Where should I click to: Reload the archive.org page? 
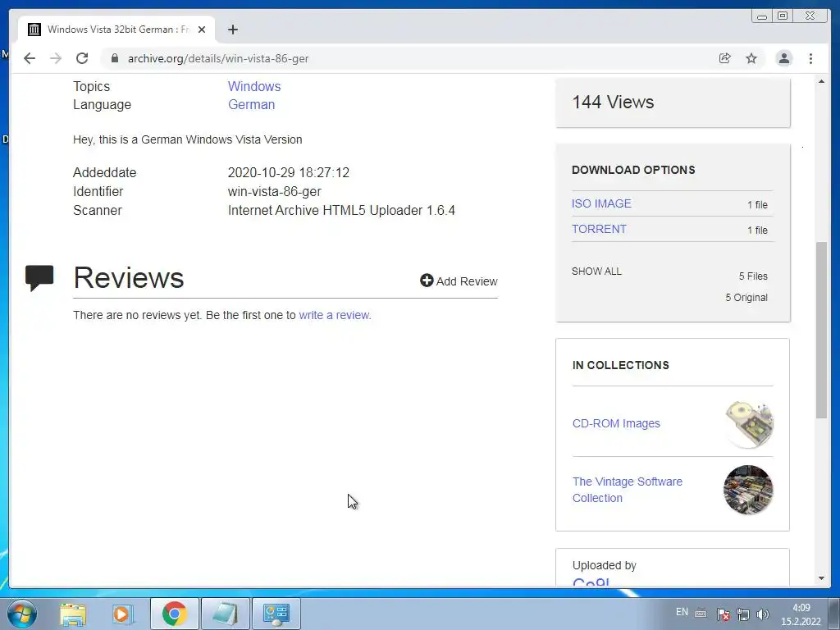(82, 58)
